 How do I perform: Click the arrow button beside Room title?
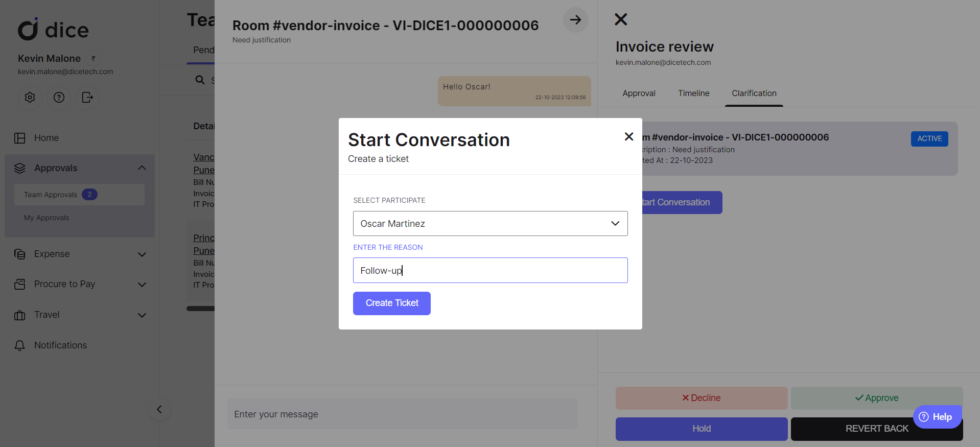576,20
